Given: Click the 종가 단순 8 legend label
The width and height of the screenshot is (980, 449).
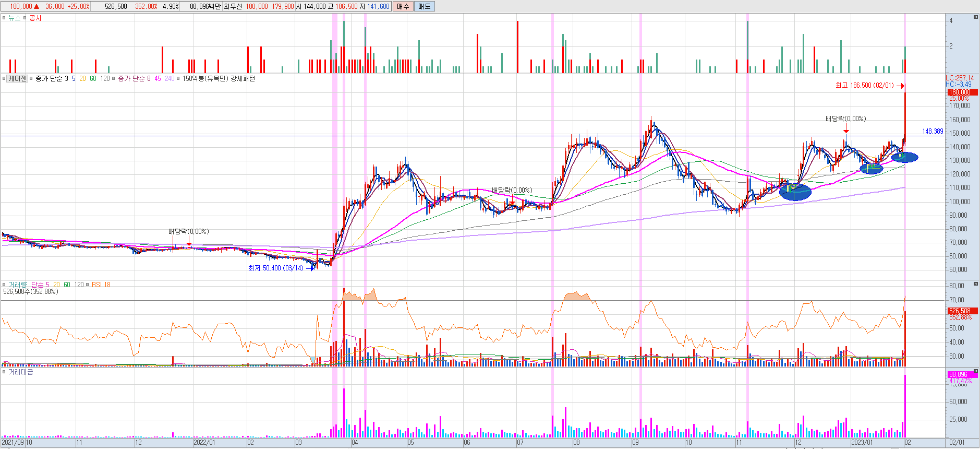Looking at the screenshot, I should pos(134,78).
